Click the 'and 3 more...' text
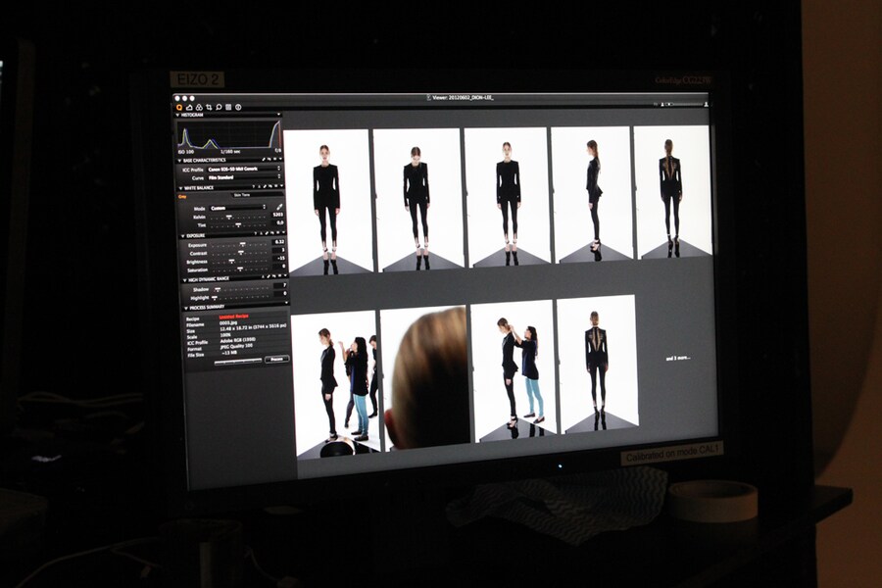 (678, 358)
